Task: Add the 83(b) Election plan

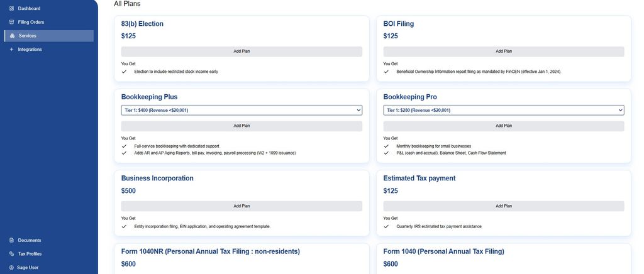Action: click(241, 52)
